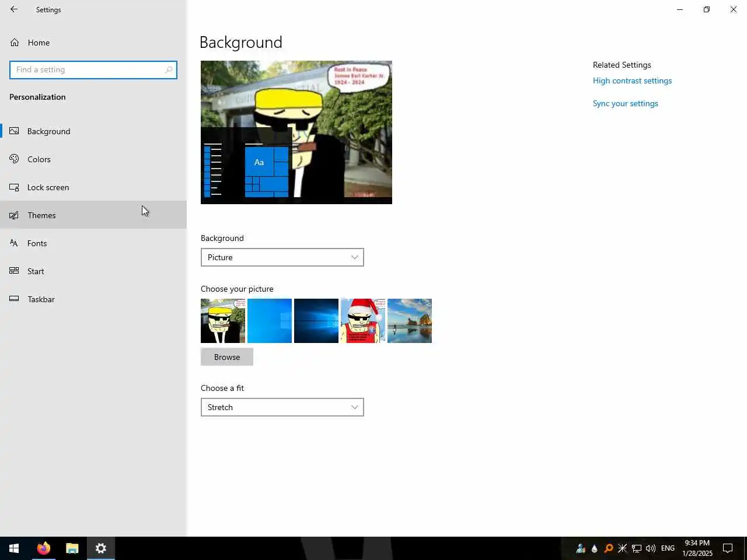
Task: Click the Taskbar bar icon in the sidebar
Action: (14, 299)
